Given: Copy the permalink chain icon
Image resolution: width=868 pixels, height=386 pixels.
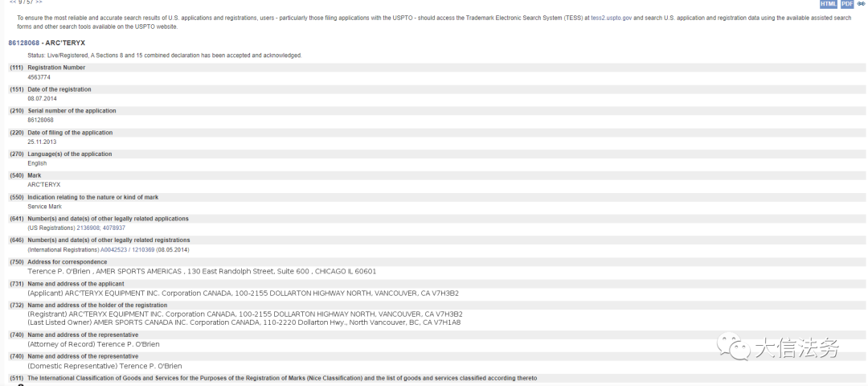Looking at the screenshot, I should tap(861, 4).
